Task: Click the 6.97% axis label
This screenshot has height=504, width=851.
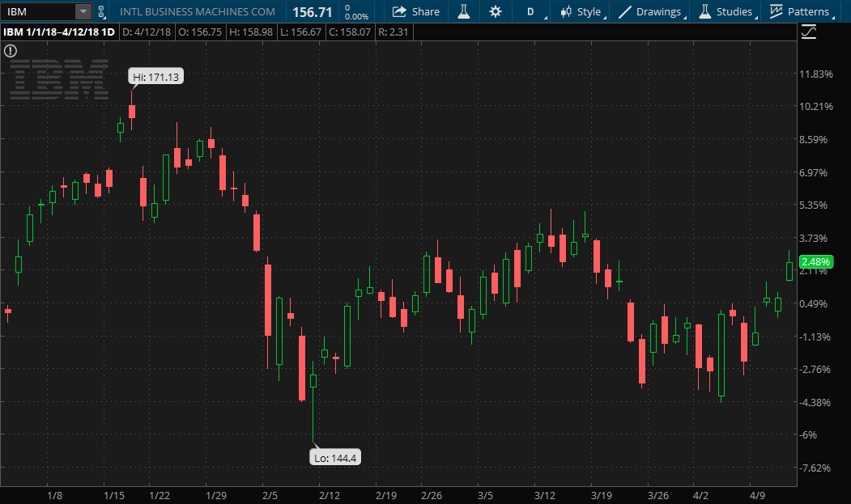Action: (813, 172)
